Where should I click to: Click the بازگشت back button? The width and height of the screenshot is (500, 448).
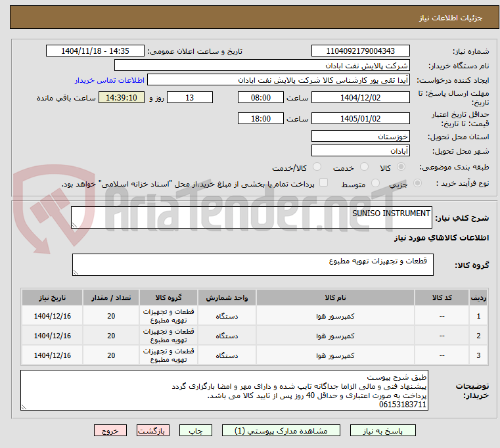pos(152,430)
